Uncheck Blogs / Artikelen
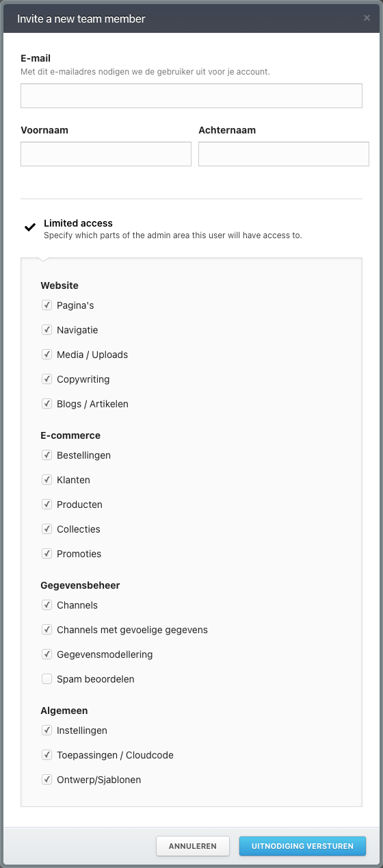The image size is (383, 868). pyautogui.click(x=47, y=404)
